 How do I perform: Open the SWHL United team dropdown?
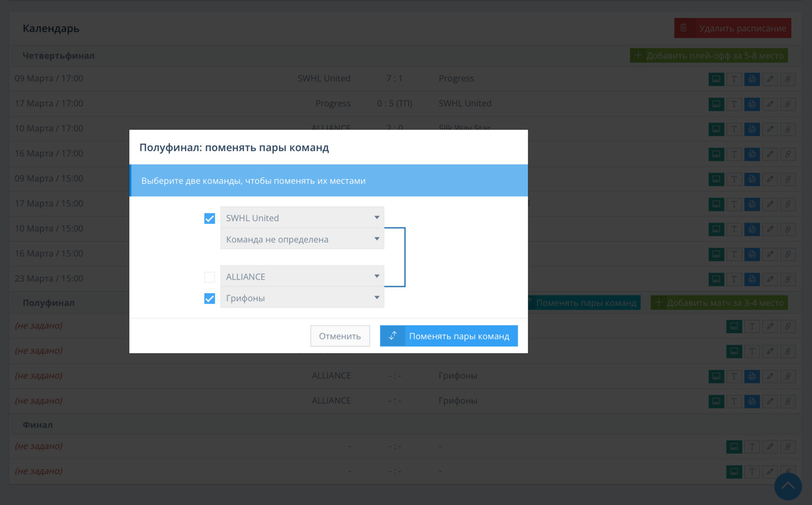click(x=302, y=218)
